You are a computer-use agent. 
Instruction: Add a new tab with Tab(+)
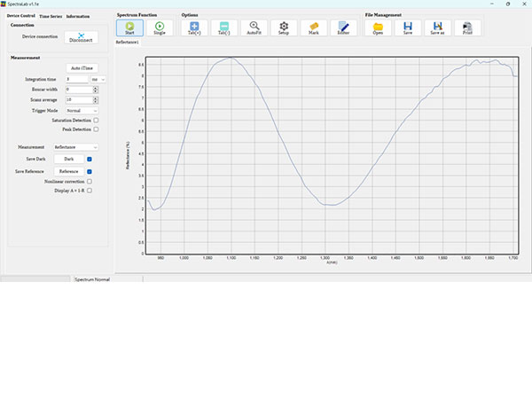[x=194, y=27]
